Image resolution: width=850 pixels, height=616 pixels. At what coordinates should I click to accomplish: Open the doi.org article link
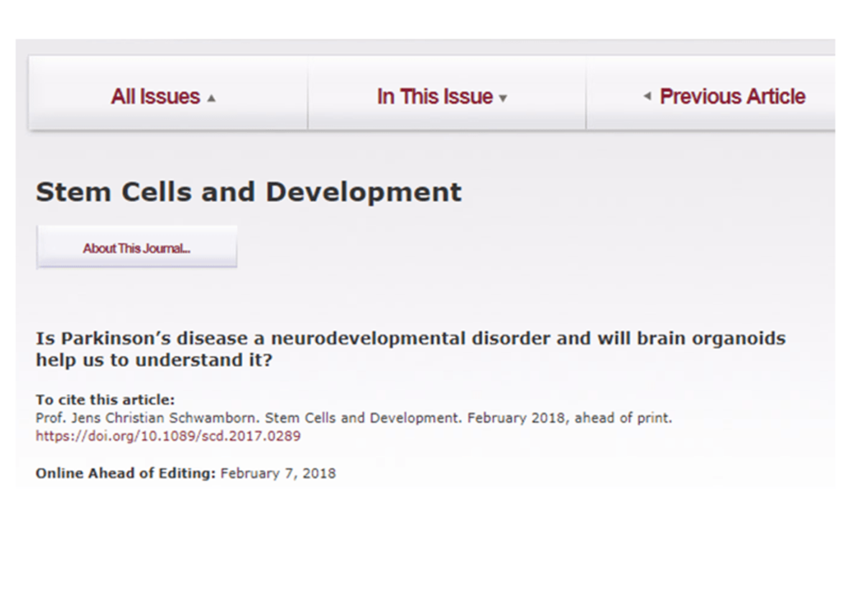[x=168, y=436]
